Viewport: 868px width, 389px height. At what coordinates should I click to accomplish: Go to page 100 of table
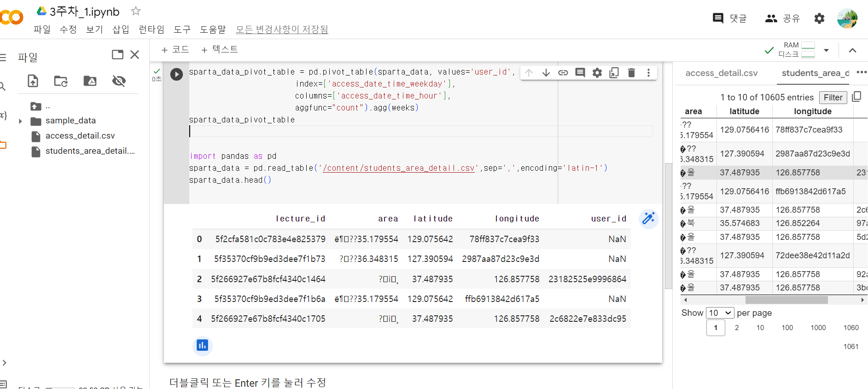pos(787,328)
